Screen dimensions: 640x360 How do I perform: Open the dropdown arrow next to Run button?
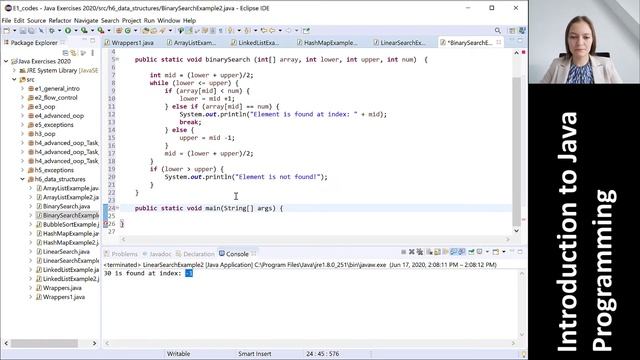click(x=76, y=31)
